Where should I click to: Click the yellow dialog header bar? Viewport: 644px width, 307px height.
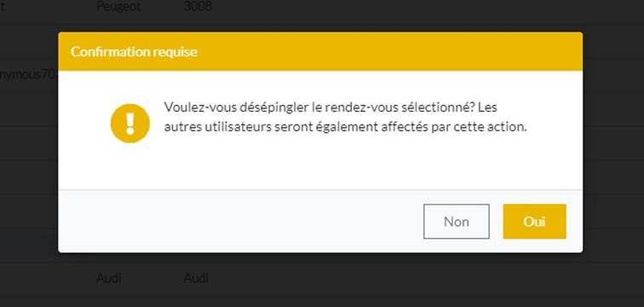pyautogui.click(x=320, y=51)
